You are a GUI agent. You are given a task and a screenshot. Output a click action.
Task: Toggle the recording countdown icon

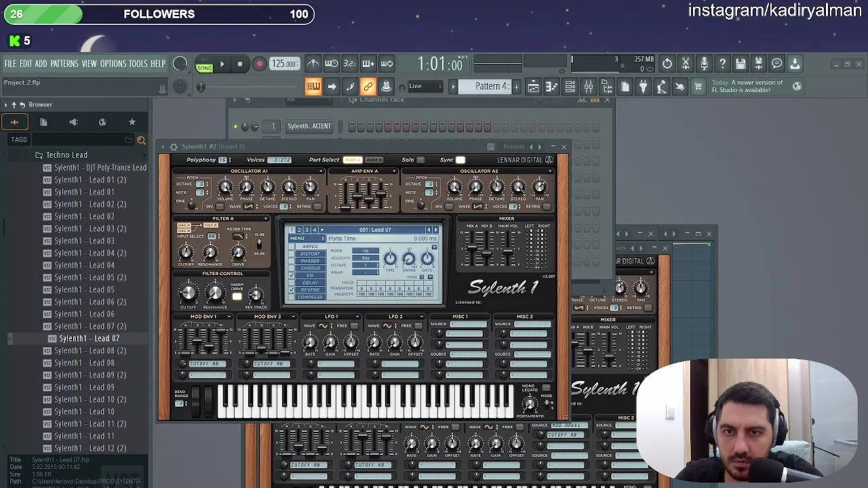pyautogui.click(x=349, y=64)
